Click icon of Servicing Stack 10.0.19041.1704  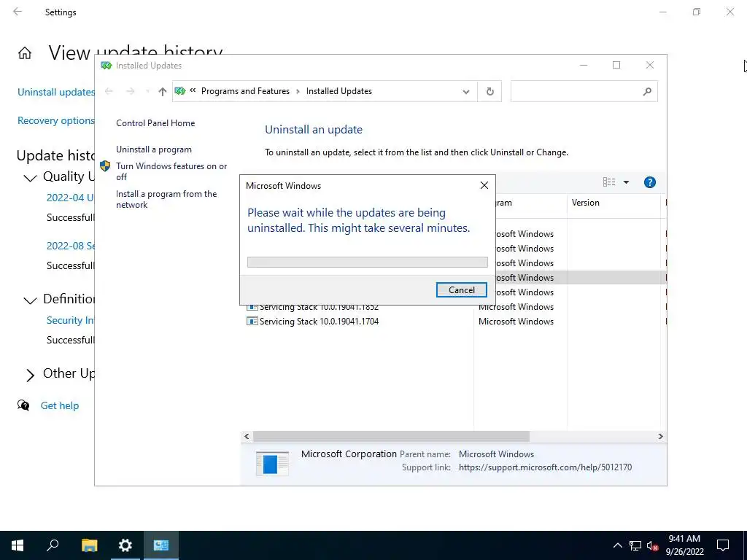pos(252,322)
